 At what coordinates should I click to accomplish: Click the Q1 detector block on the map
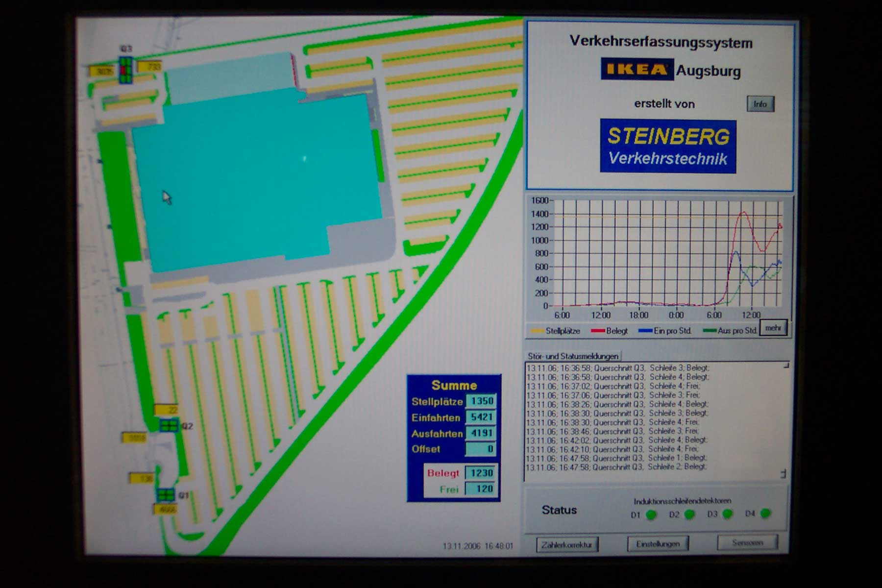tap(166, 494)
